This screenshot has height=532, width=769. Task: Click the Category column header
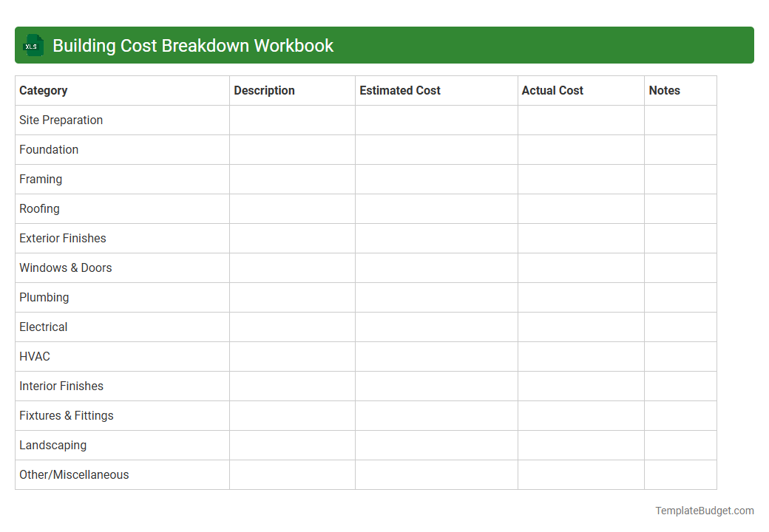point(43,90)
